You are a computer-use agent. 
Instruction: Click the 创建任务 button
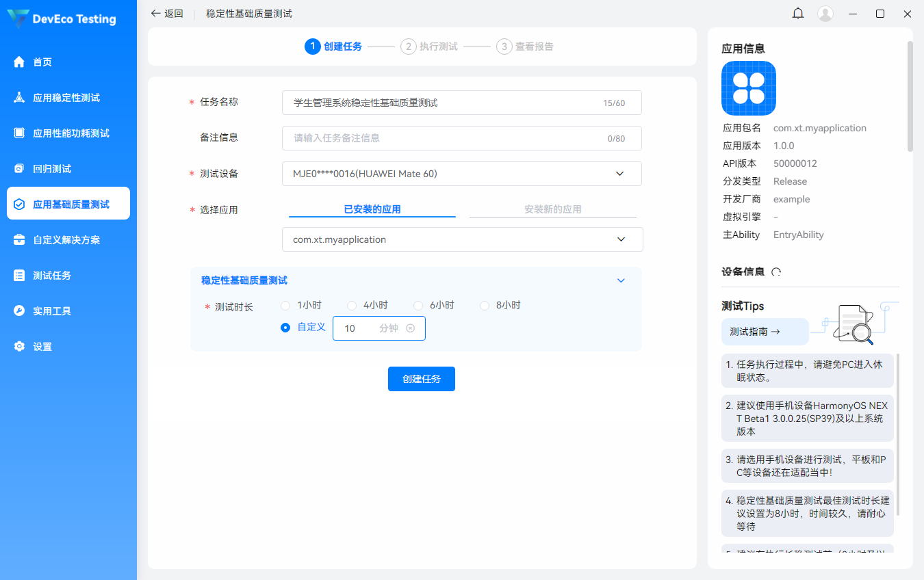click(421, 379)
